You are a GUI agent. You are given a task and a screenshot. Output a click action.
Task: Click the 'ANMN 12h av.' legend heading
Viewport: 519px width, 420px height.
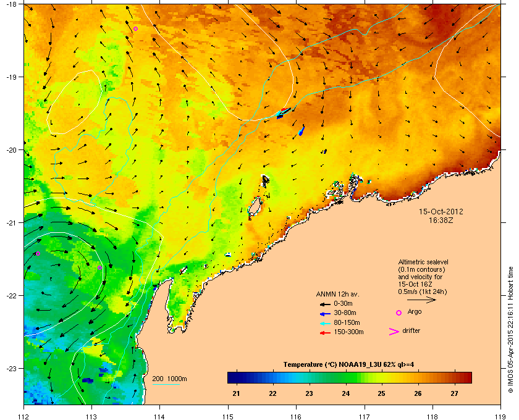[337, 294]
